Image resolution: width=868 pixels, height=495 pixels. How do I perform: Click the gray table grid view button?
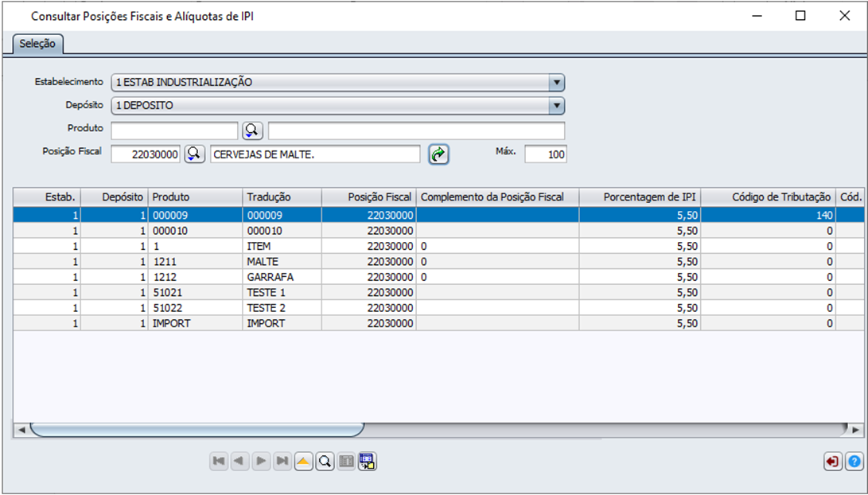(x=346, y=462)
